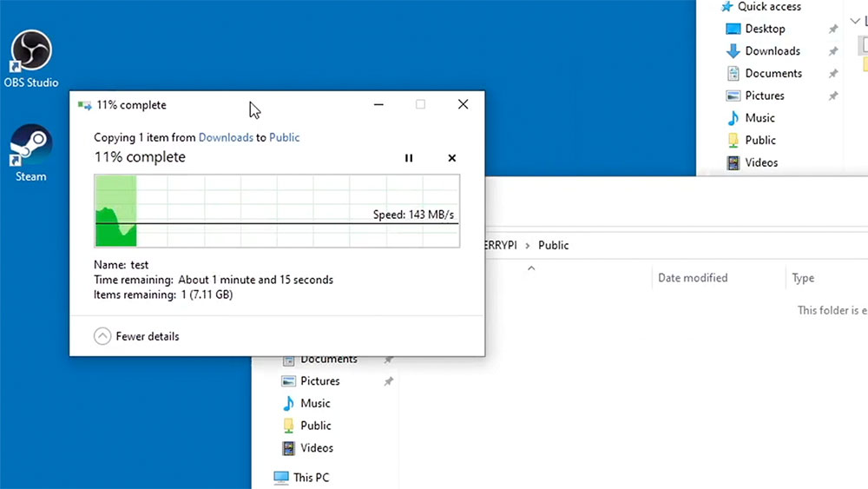Collapse dialog with Fewer details chevron
The height and width of the screenshot is (489, 868).
click(x=102, y=336)
